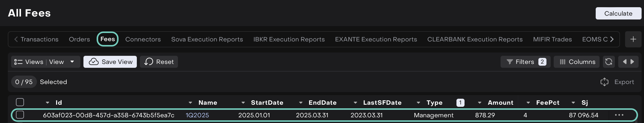
Task: Switch to the Orders tab
Action: click(x=79, y=39)
